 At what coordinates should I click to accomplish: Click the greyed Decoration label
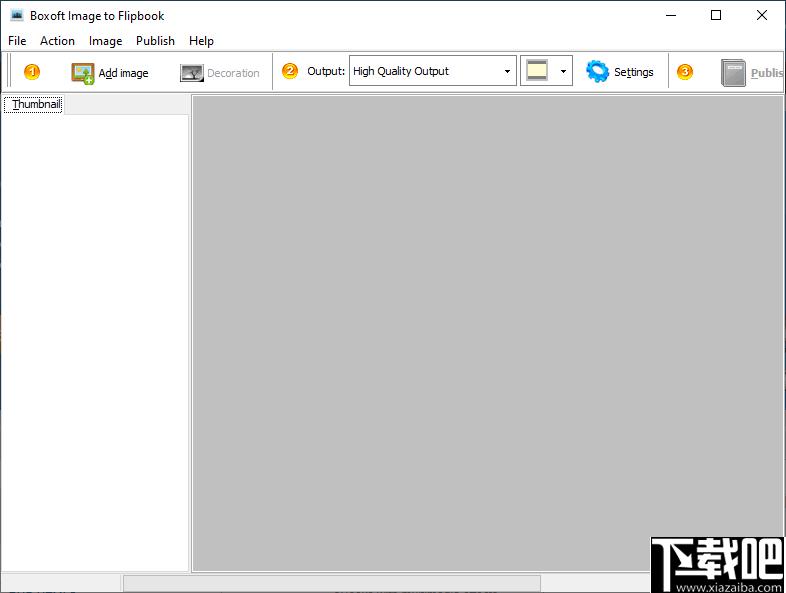(x=233, y=73)
